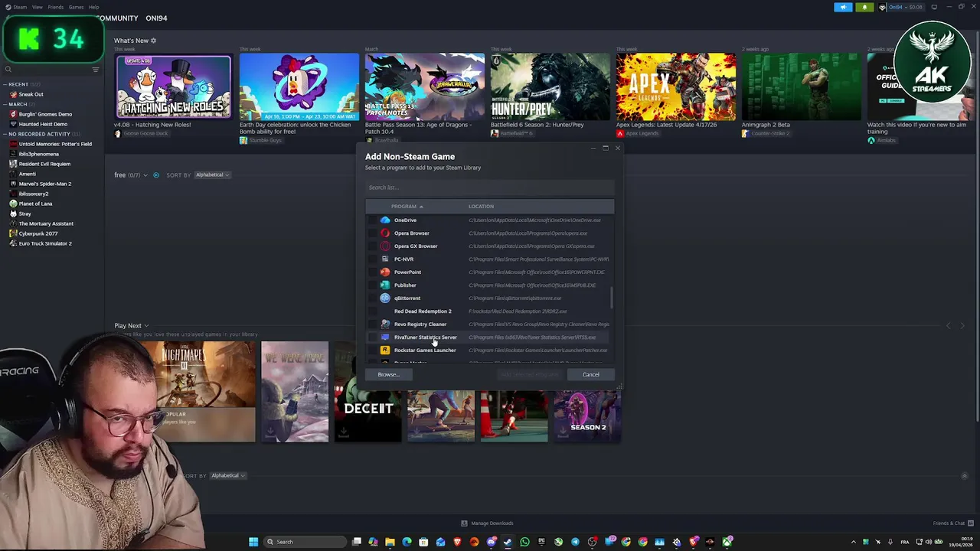Collapse the MARCH library section

[x=5, y=104]
